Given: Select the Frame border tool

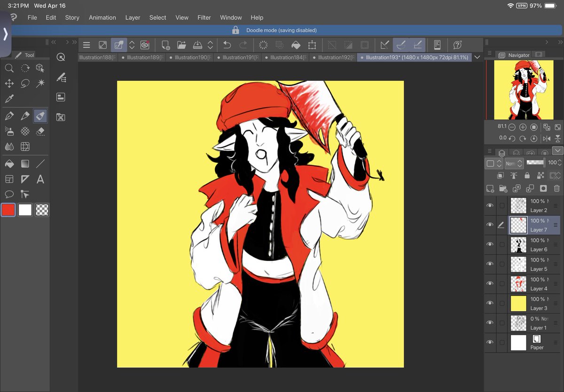Looking at the screenshot, I should coord(9,179).
